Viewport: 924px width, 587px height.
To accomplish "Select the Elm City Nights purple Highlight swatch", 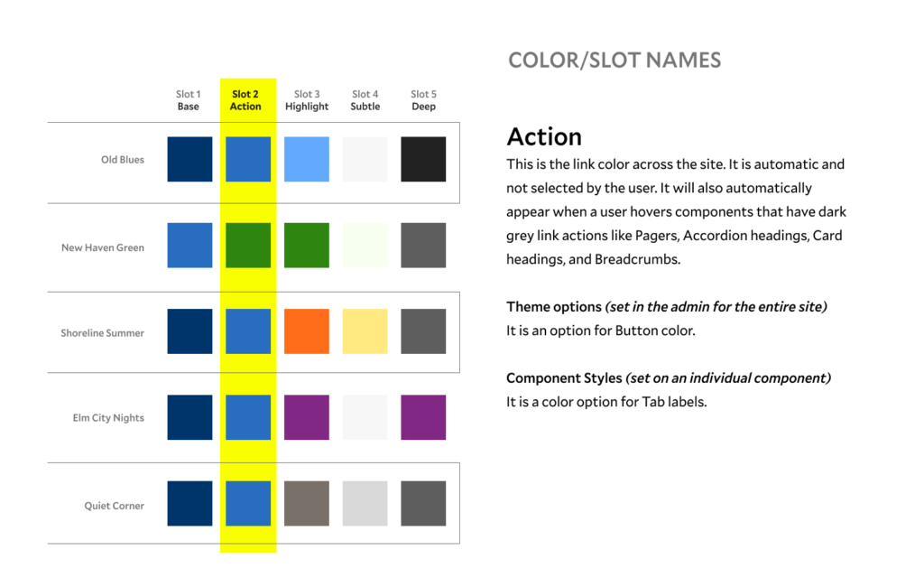I will point(307,417).
